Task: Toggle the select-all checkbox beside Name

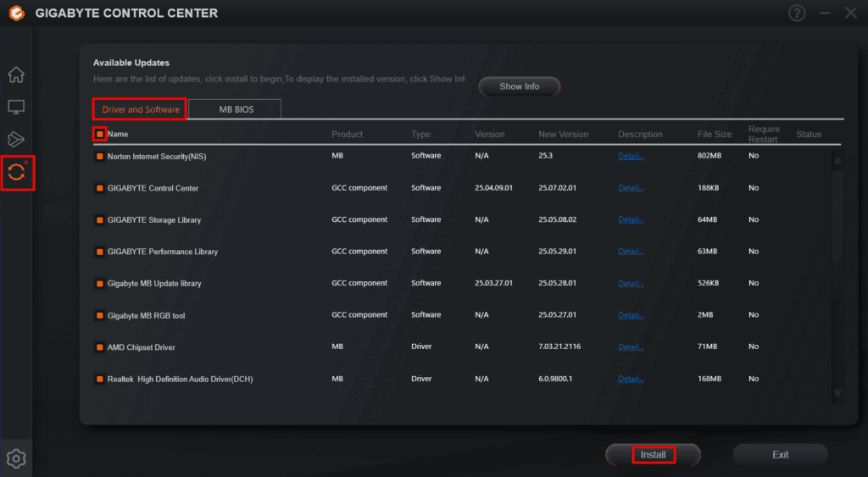Action: [x=100, y=134]
